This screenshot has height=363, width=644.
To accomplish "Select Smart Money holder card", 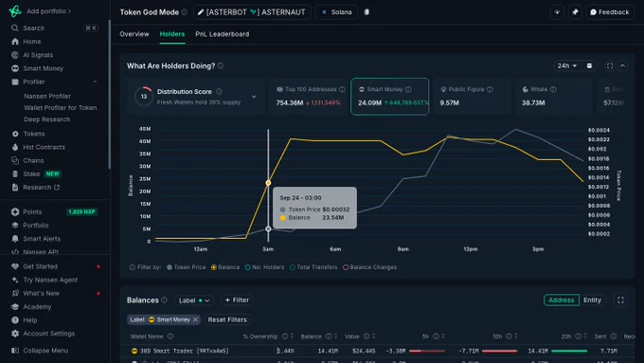I will 390,97.
